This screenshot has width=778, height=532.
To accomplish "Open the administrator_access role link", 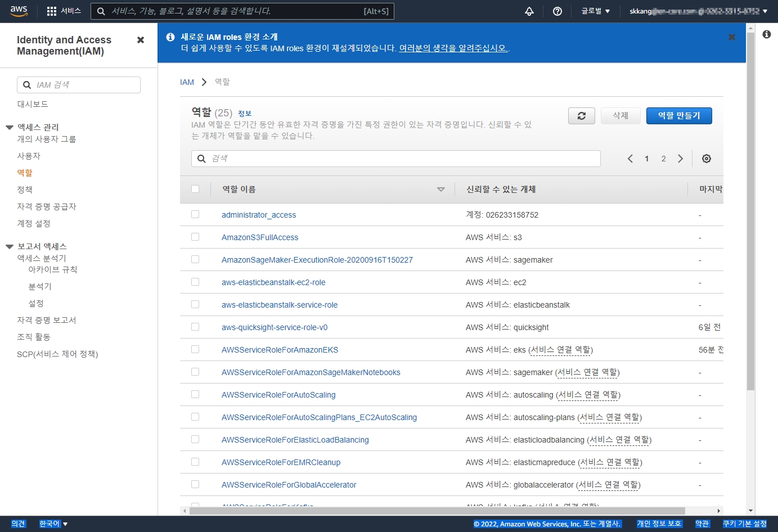I will 259,215.
